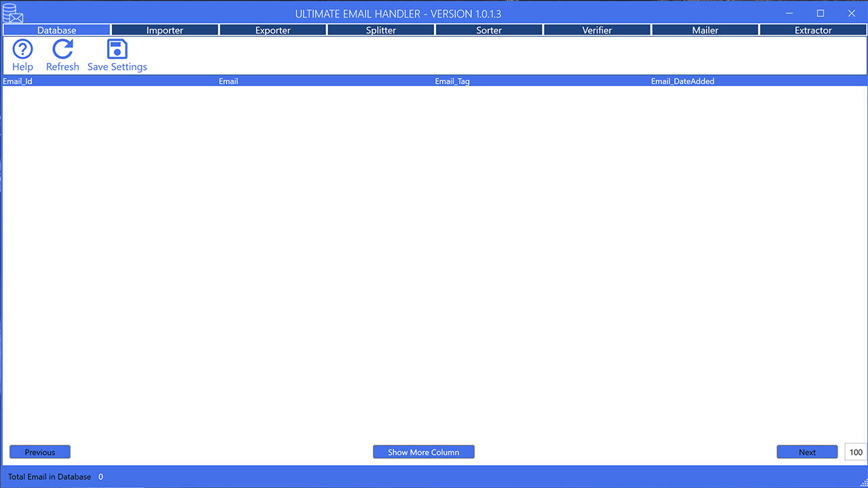Click the Show More Column button

pos(423,451)
